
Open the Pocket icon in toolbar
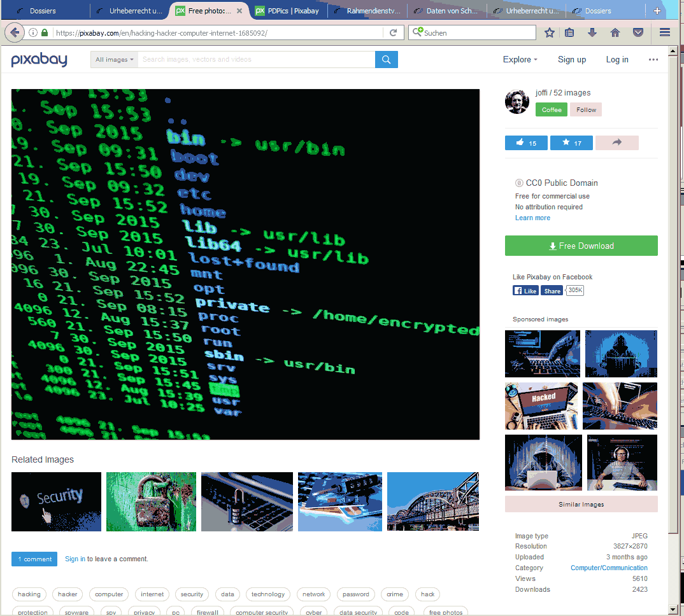(x=638, y=32)
